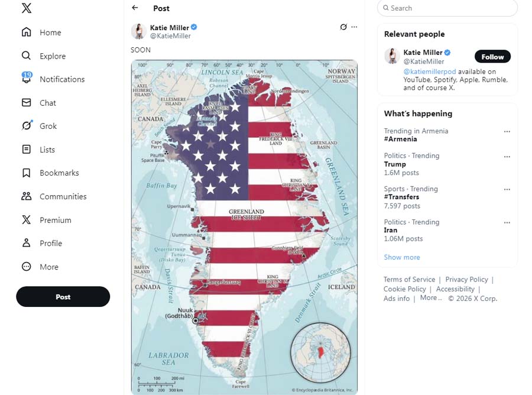Click the X logo icon
This screenshot has width=532, height=395.
tap(26, 8)
